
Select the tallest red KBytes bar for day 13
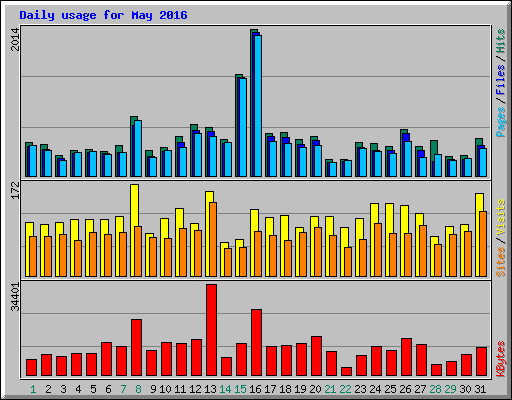211,330
